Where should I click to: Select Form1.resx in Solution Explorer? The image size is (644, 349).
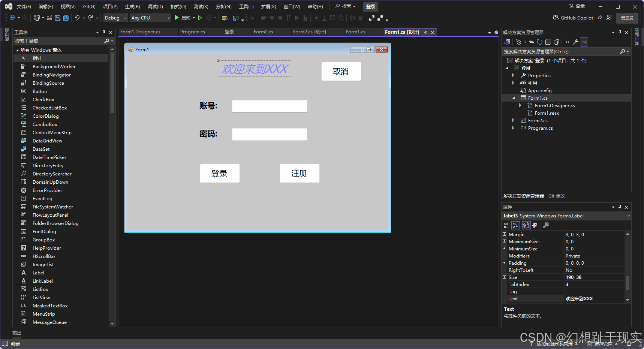point(547,113)
